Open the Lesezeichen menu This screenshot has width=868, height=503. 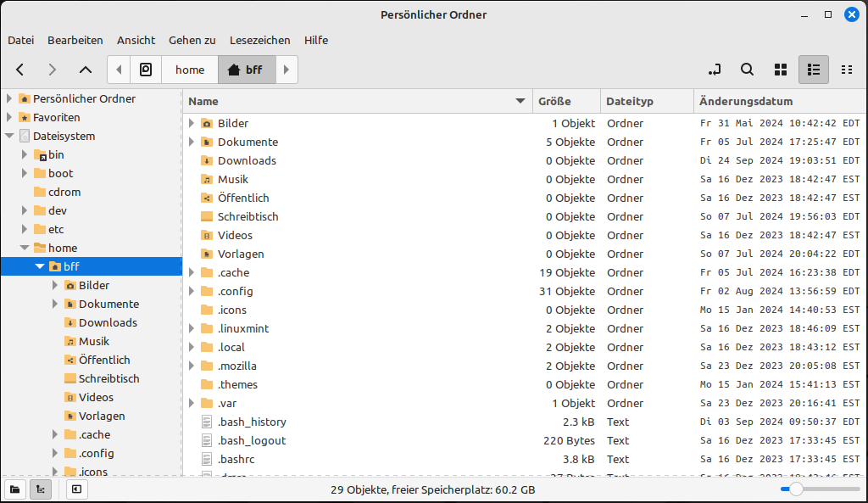[259, 40]
